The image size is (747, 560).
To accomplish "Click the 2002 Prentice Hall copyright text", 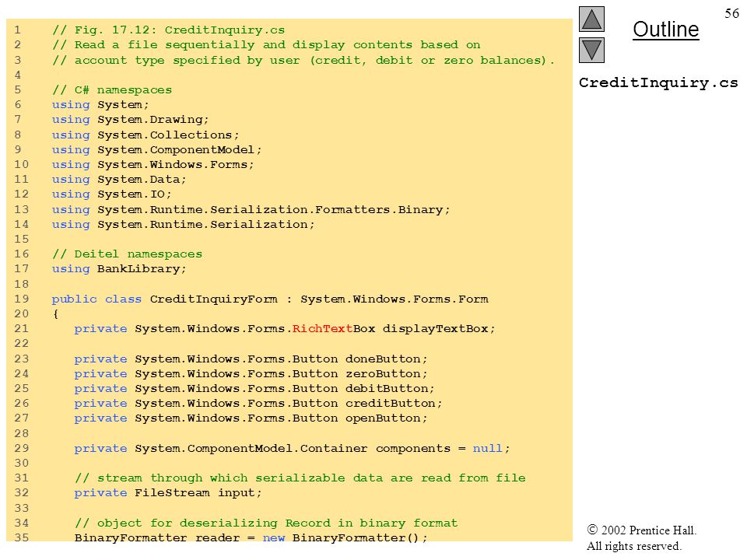I will tap(642, 530).
